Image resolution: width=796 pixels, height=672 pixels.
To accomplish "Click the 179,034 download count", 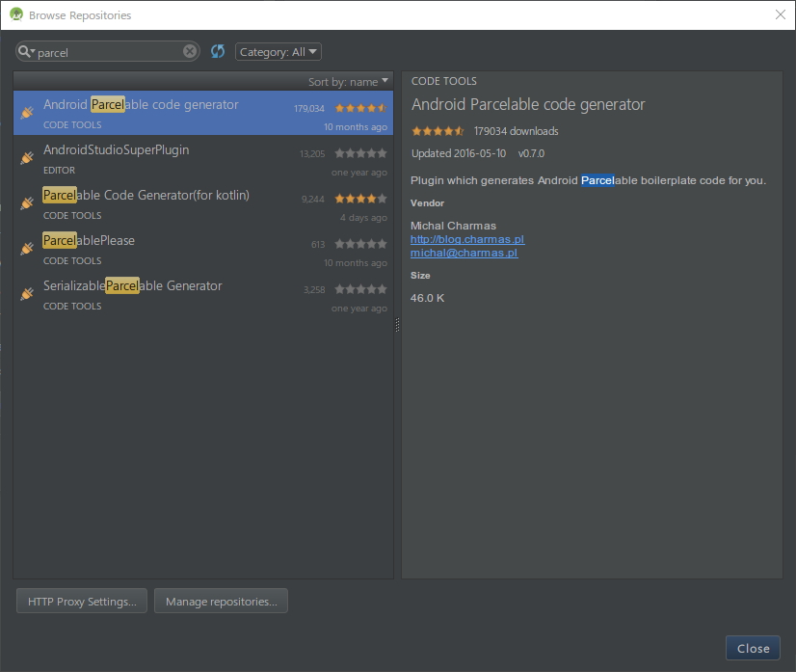I will 308,109.
